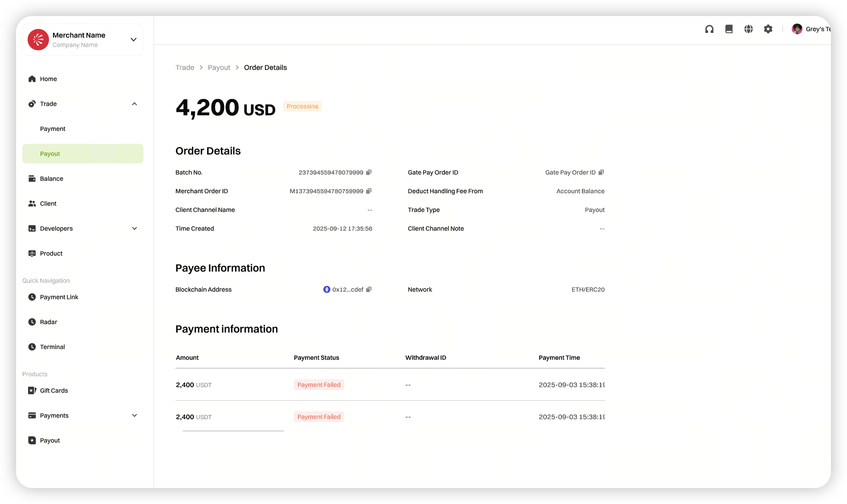Open the documentation book icon
This screenshot has width=847, height=504.
coord(729,29)
